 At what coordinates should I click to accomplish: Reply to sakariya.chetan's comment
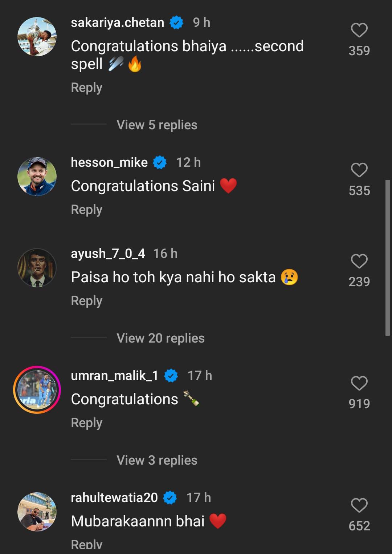coord(86,88)
